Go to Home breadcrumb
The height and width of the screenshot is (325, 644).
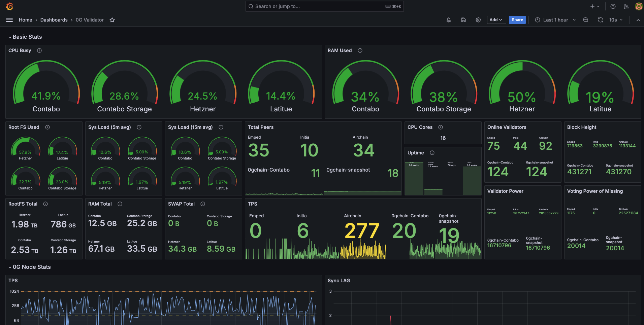pyautogui.click(x=25, y=20)
